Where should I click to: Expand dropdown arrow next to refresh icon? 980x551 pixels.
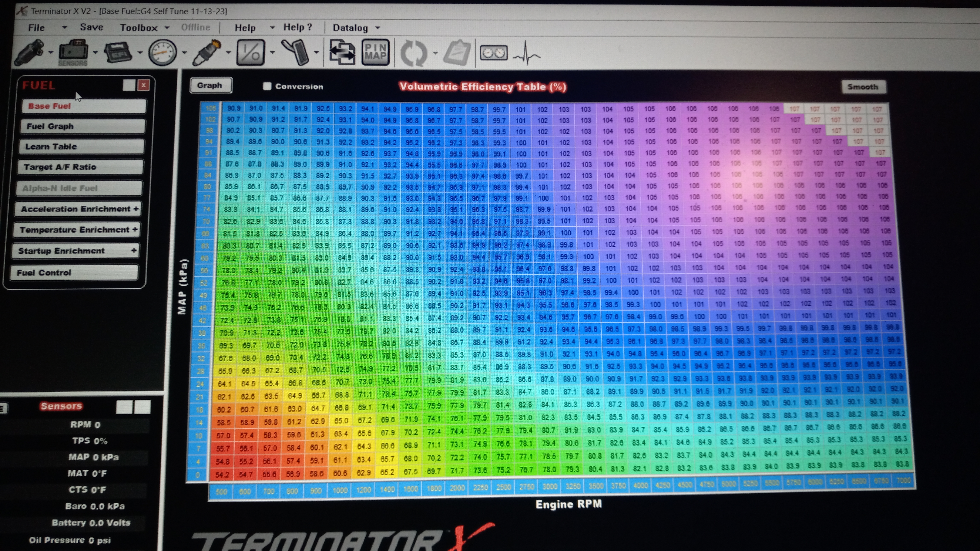point(435,53)
